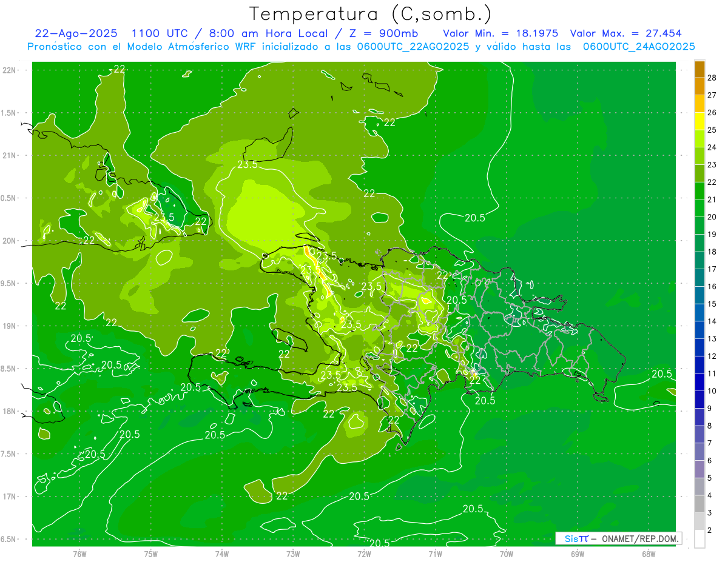
Task: Click the '18N' latitude axis label
Action: pos(9,412)
